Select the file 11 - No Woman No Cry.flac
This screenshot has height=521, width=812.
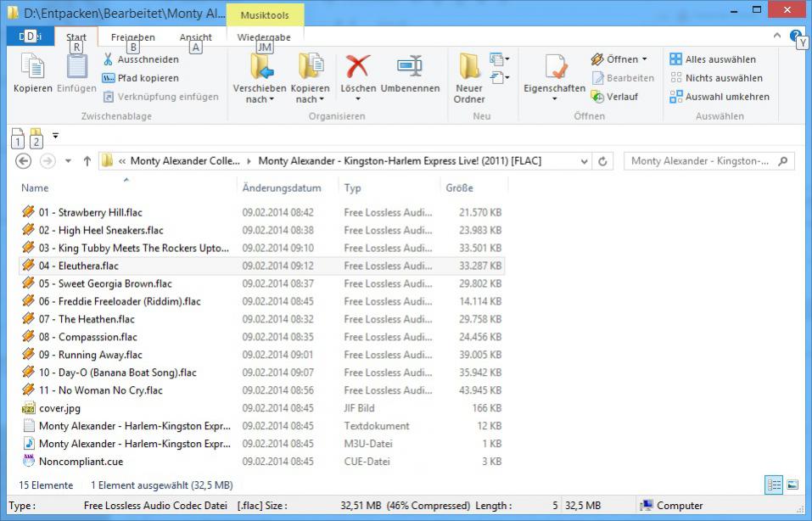(x=100, y=390)
